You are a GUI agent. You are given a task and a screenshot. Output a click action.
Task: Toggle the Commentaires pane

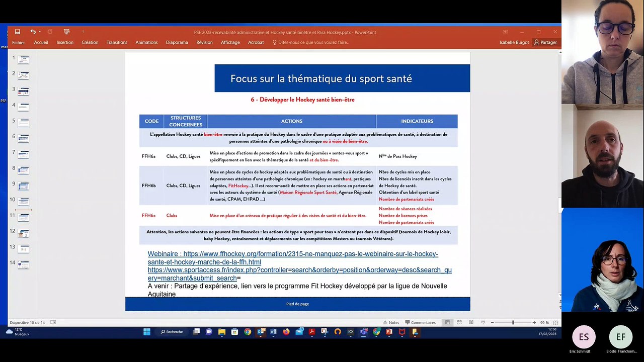[420, 322]
